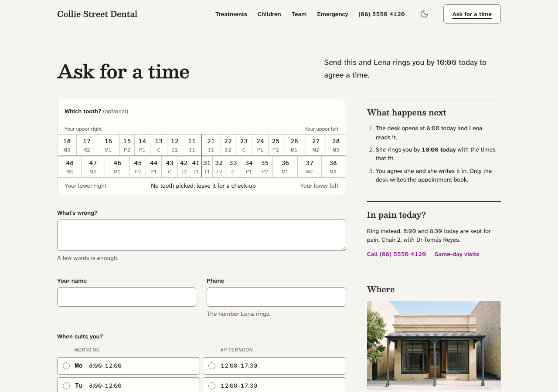Screen dimensions: 558x392
Task: Select tooth 23 C upper left
Action: pyautogui.click(x=244, y=145)
